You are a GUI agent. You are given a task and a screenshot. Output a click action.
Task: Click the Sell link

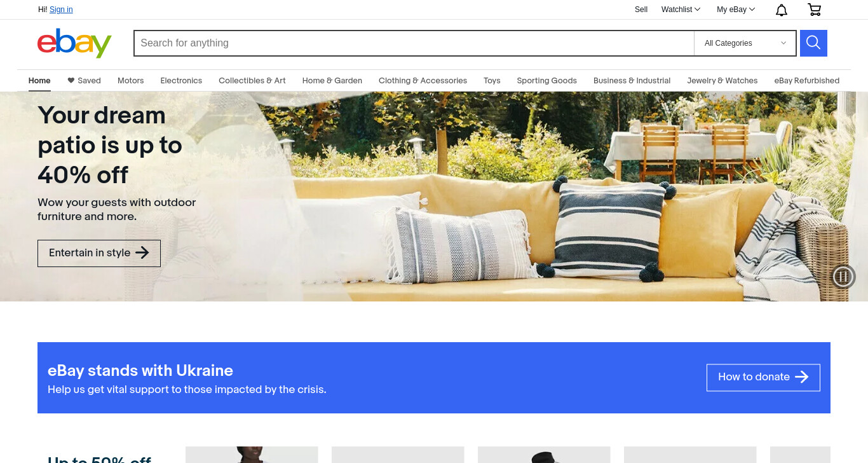[x=641, y=10]
